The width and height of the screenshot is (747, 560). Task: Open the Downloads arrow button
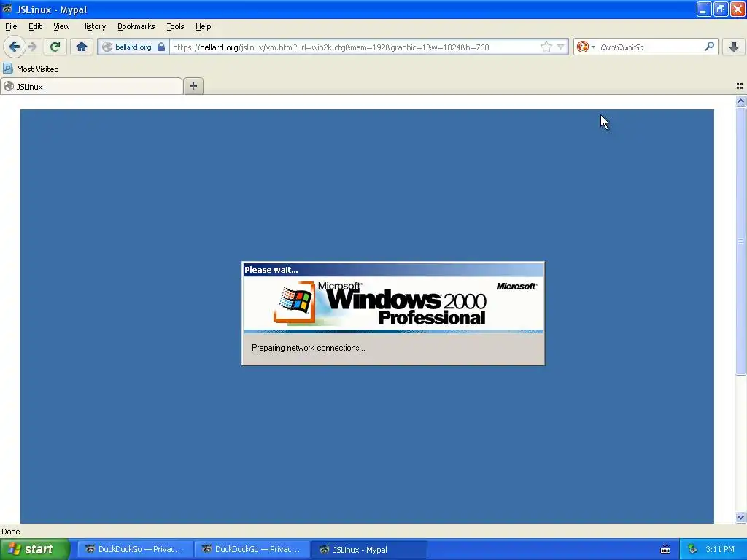(734, 47)
